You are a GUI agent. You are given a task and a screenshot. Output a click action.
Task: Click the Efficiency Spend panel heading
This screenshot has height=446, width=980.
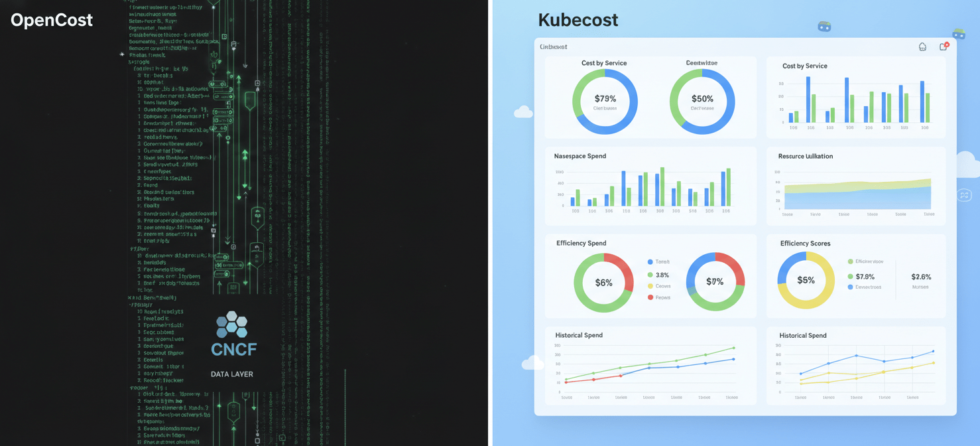[x=582, y=244]
